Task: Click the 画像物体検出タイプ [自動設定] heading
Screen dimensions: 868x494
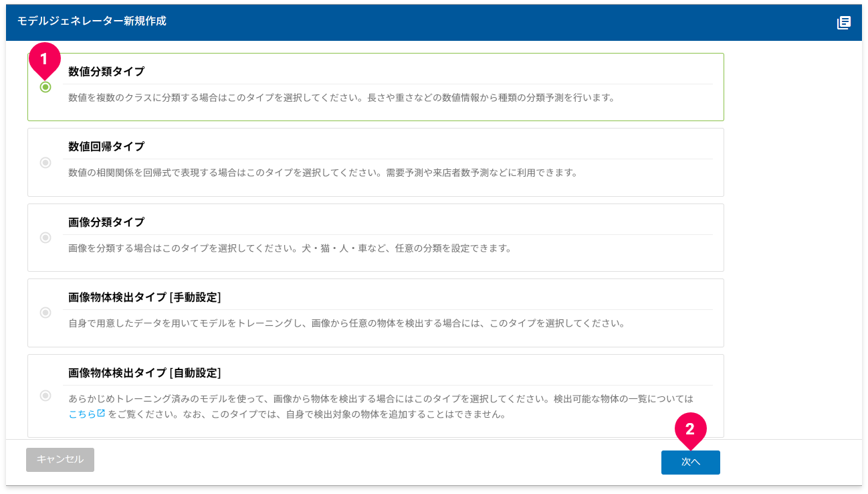Action: (144, 372)
